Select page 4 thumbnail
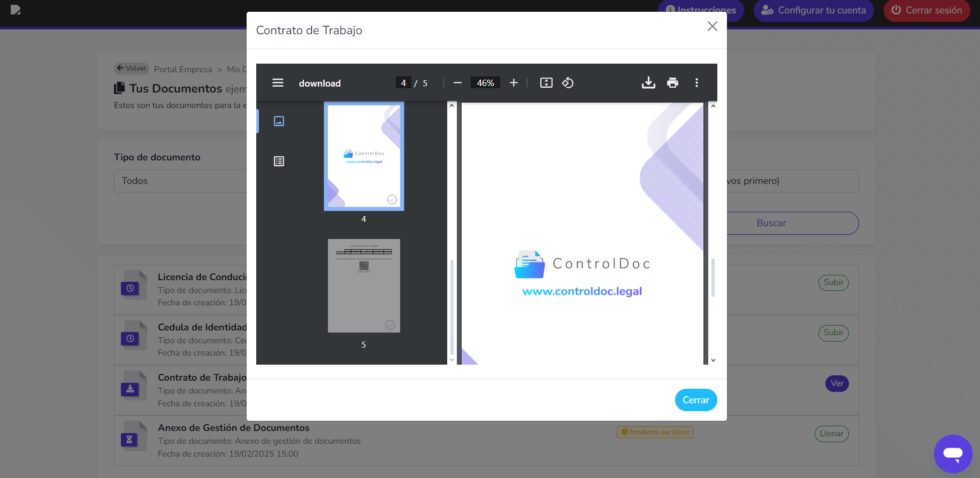 tap(364, 156)
